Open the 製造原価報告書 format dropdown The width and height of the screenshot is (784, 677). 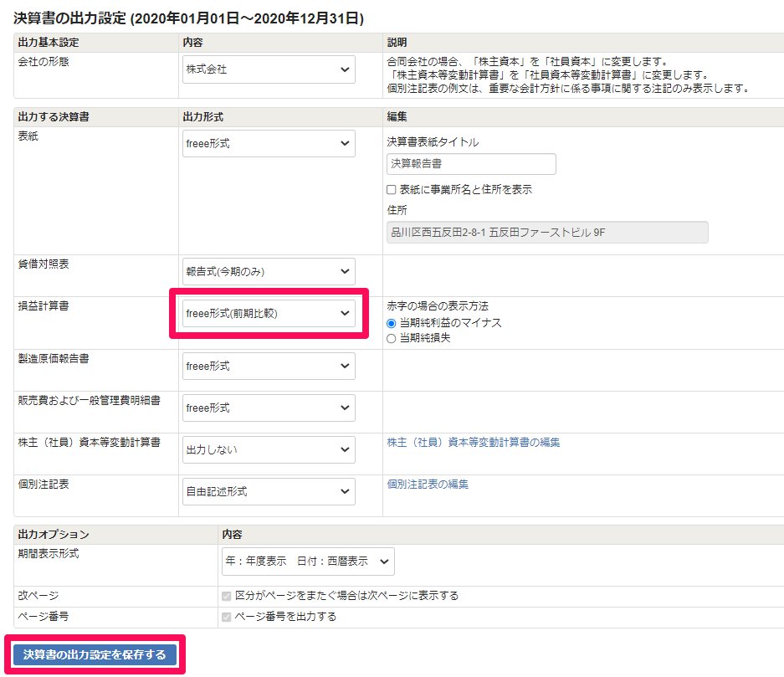point(268,366)
